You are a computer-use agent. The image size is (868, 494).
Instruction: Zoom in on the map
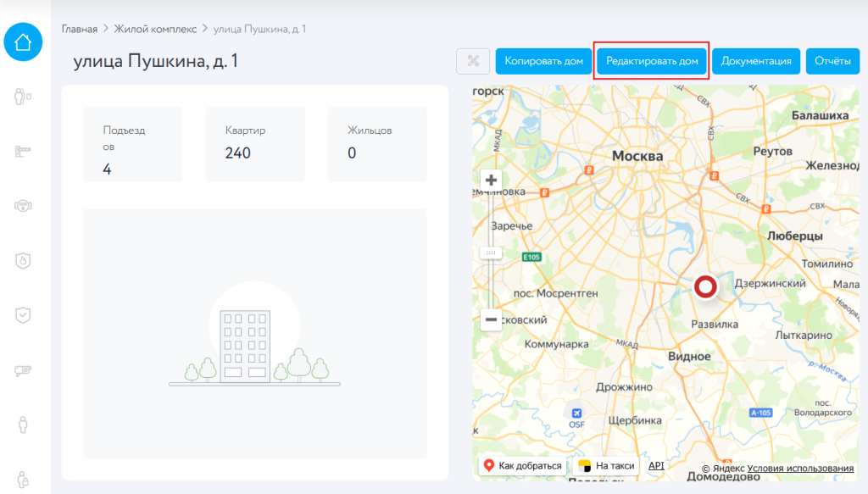pyautogui.click(x=491, y=180)
